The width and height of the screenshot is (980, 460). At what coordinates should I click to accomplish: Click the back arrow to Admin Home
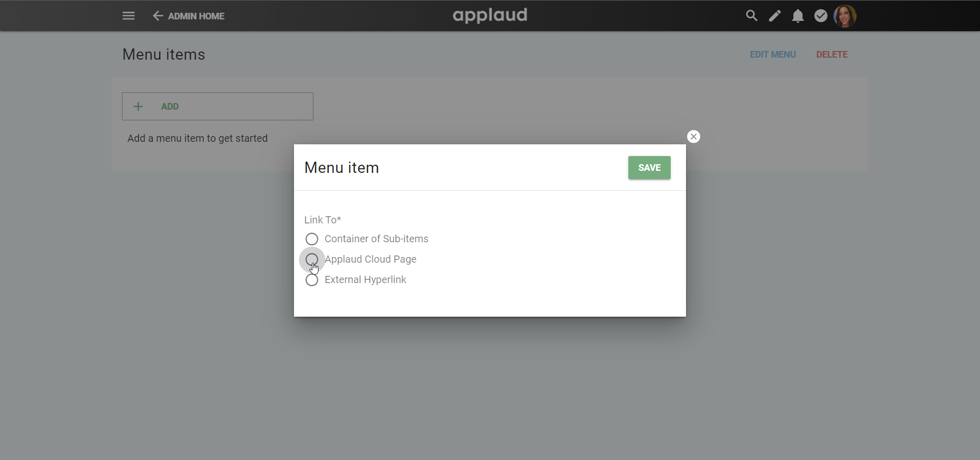tap(158, 16)
